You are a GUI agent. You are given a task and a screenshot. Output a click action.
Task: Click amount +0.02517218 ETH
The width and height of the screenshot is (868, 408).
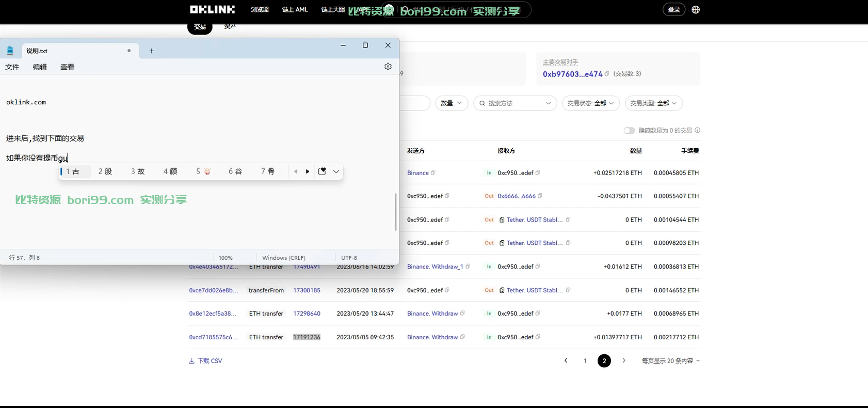pos(617,172)
